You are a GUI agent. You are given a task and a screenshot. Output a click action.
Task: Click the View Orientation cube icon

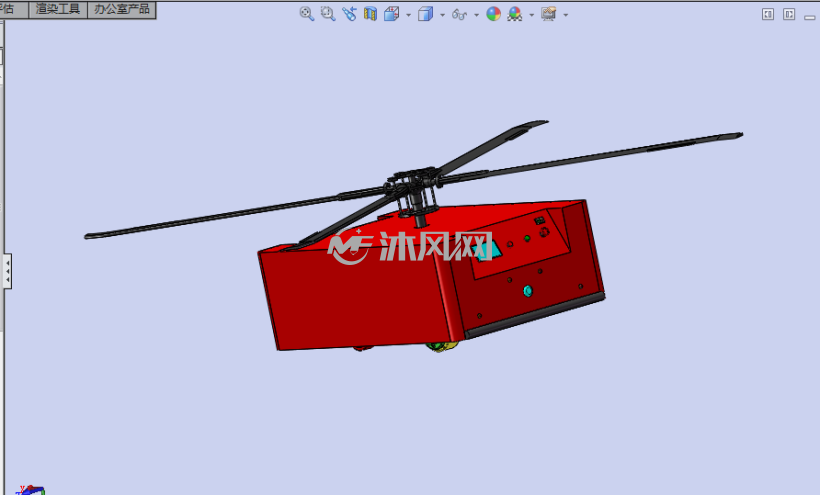pyautogui.click(x=391, y=14)
